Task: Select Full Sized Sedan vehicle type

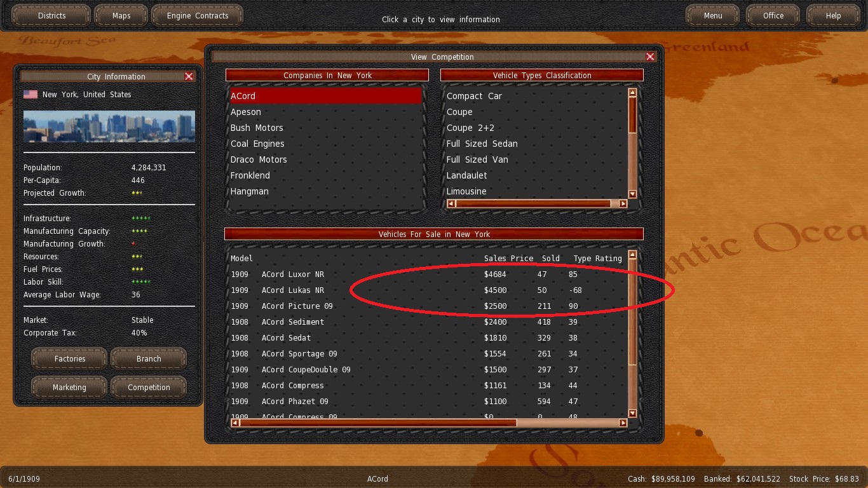Action: (482, 144)
